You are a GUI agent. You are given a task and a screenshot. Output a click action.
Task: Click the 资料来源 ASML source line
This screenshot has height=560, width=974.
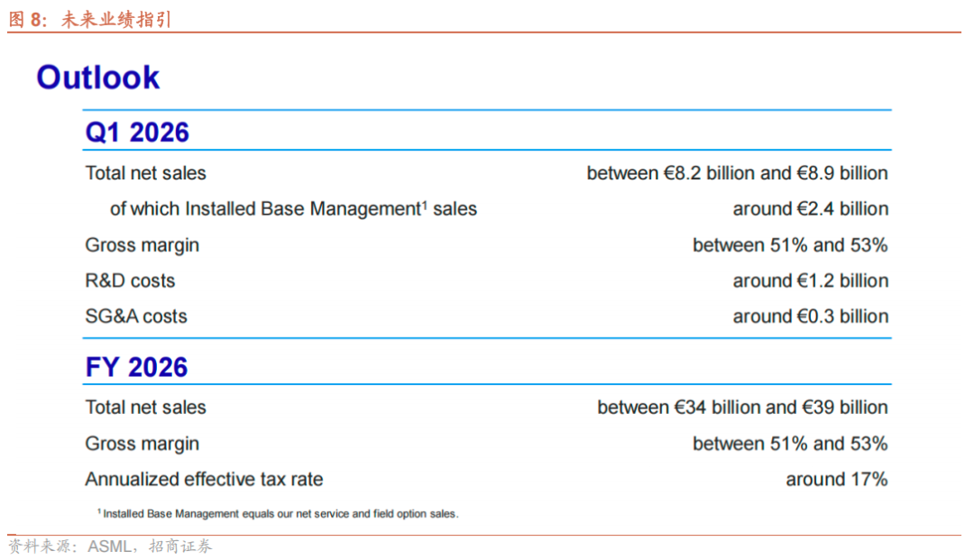click(x=110, y=546)
